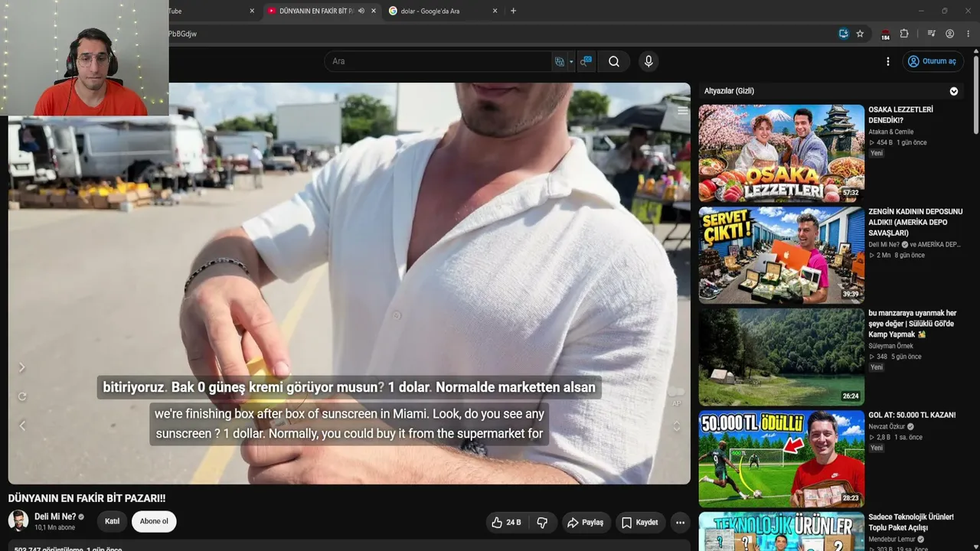Open title bu manzaraya uyanmak her şeye değer
Image resolution: width=980 pixels, height=551 pixels.
coord(913,324)
